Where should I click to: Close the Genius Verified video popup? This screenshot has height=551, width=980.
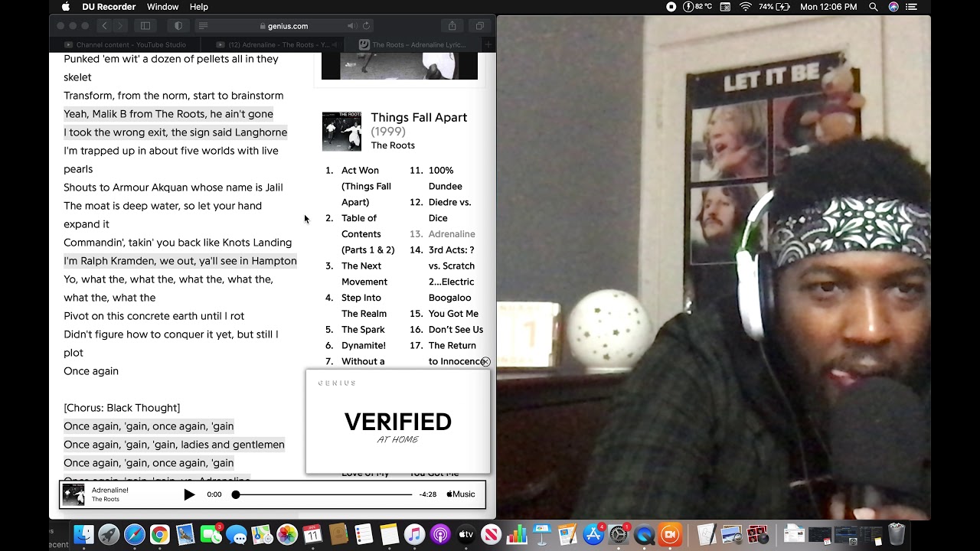[485, 361]
